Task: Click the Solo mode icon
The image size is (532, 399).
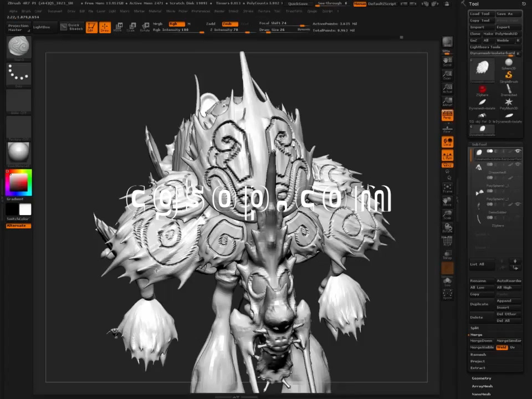Action: coord(447,282)
